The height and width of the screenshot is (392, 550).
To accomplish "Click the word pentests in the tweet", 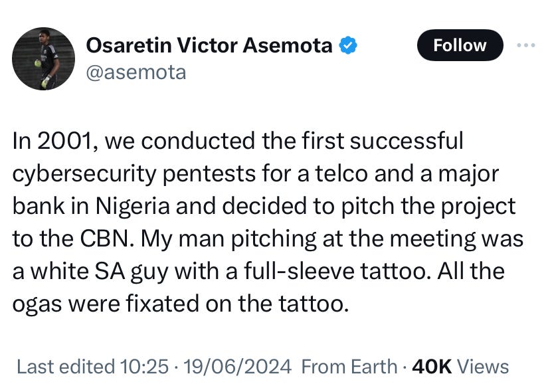I will pyautogui.click(x=209, y=174).
